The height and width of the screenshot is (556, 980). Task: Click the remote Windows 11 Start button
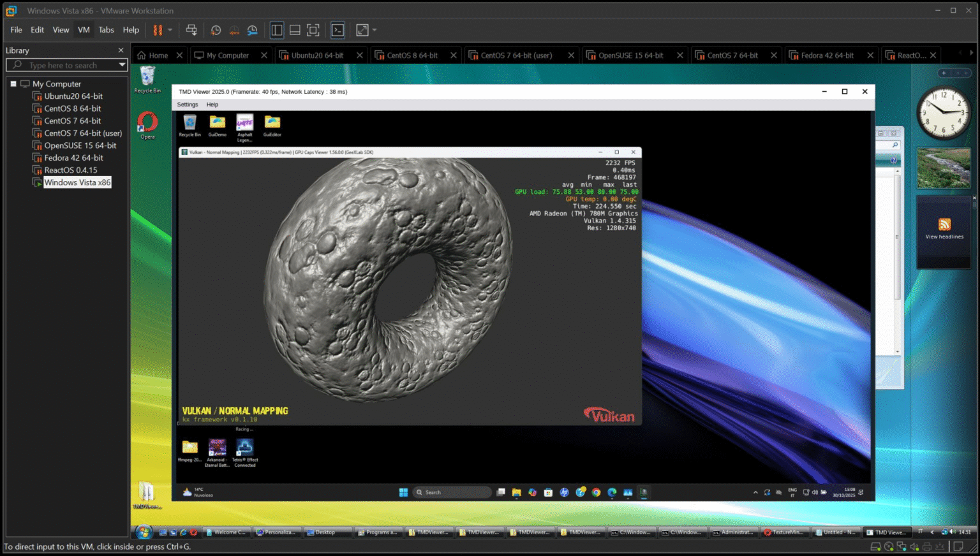coord(403,492)
